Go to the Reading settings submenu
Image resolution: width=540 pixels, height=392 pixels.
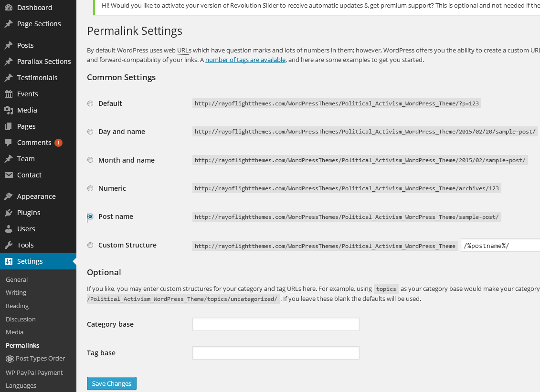[17, 306]
